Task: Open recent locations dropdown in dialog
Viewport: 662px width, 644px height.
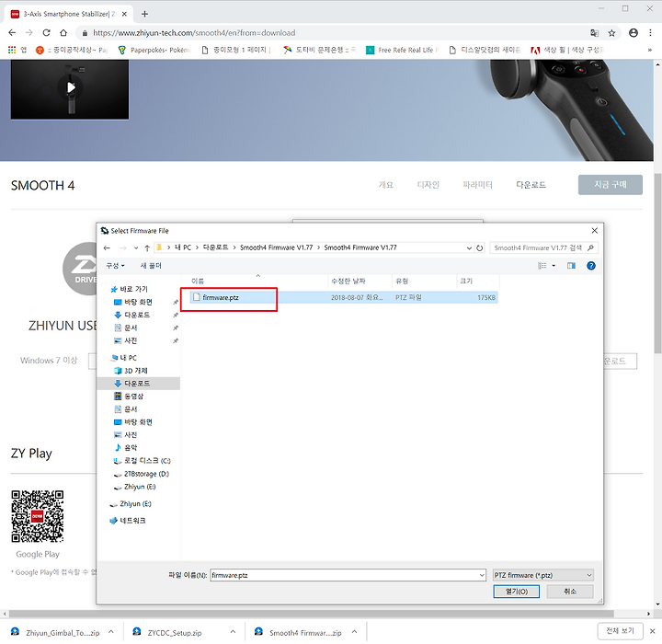Action: [x=136, y=248]
